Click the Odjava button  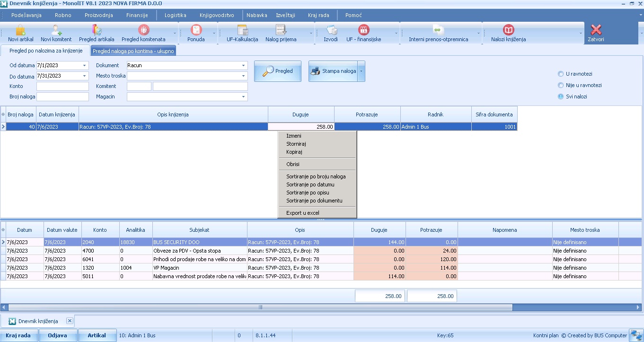[57, 335]
